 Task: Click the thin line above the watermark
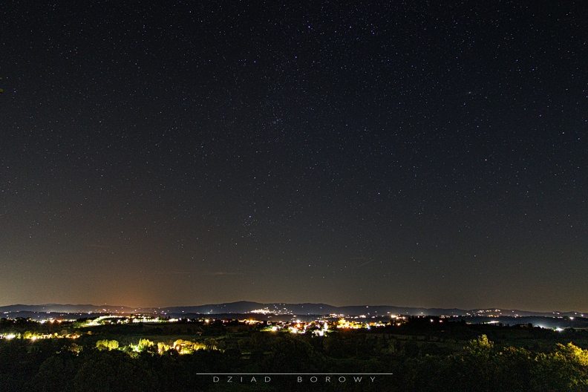[x=294, y=373]
